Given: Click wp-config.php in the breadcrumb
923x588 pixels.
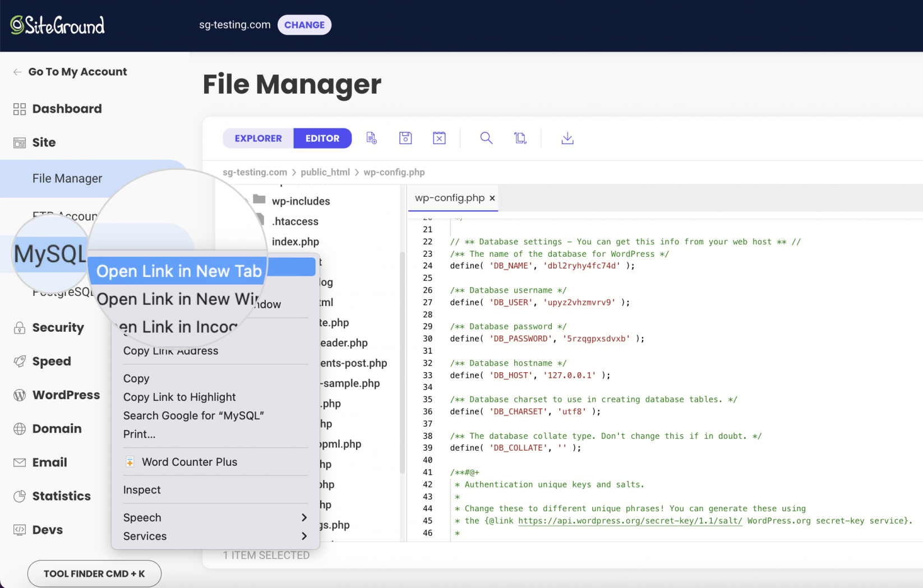Looking at the screenshot, I should tap(394, 172).
